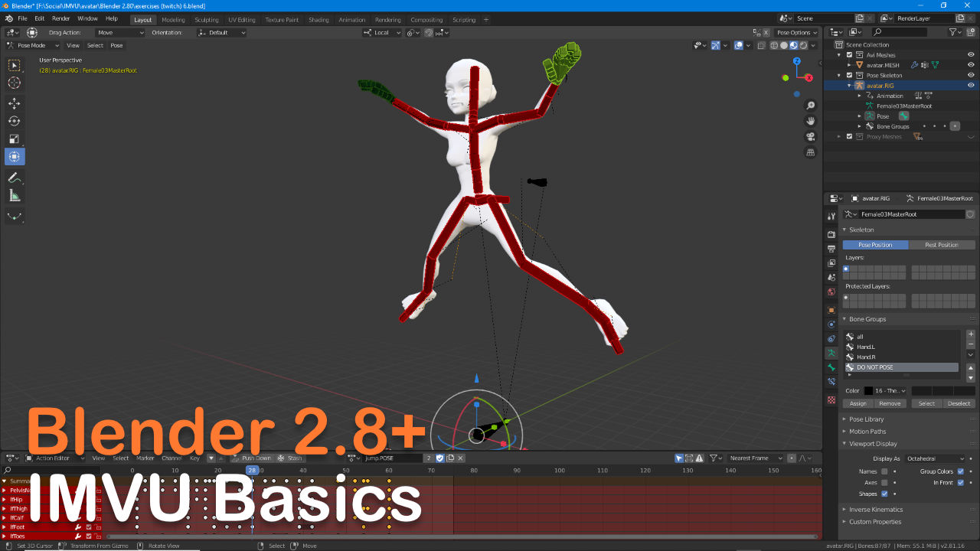Open Display As Octahedral dropdown
980x551 pixels.
pyautogui.click(x=936, y=458)
